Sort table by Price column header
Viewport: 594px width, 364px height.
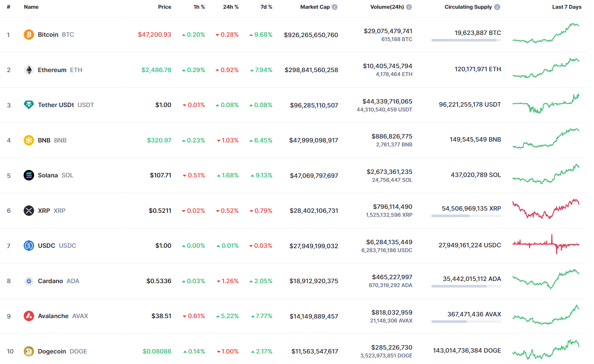(x=164, y=7)
